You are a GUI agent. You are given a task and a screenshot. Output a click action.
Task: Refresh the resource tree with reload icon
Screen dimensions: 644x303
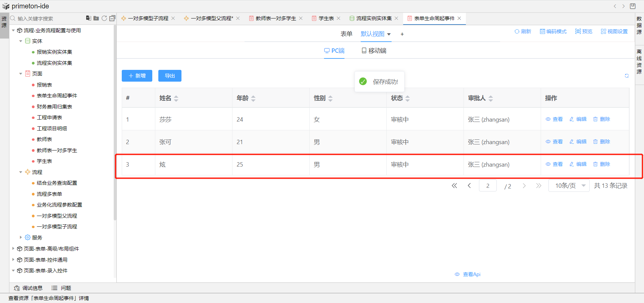tap(104, 18)
